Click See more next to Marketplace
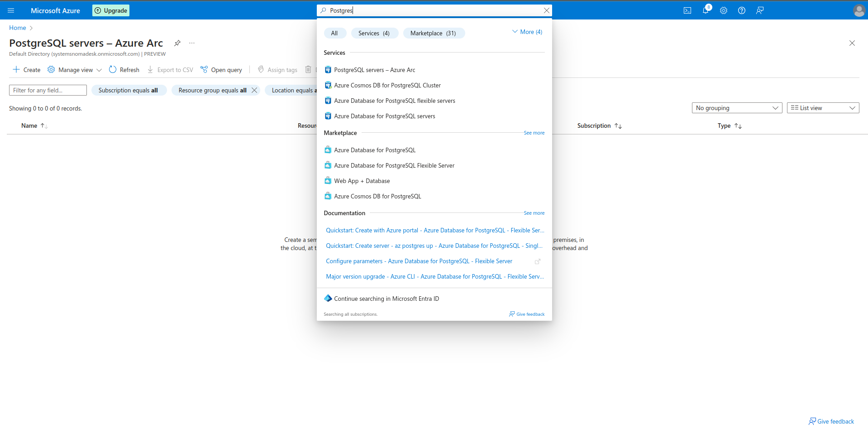Screen dimensions: 868x434 534,133
